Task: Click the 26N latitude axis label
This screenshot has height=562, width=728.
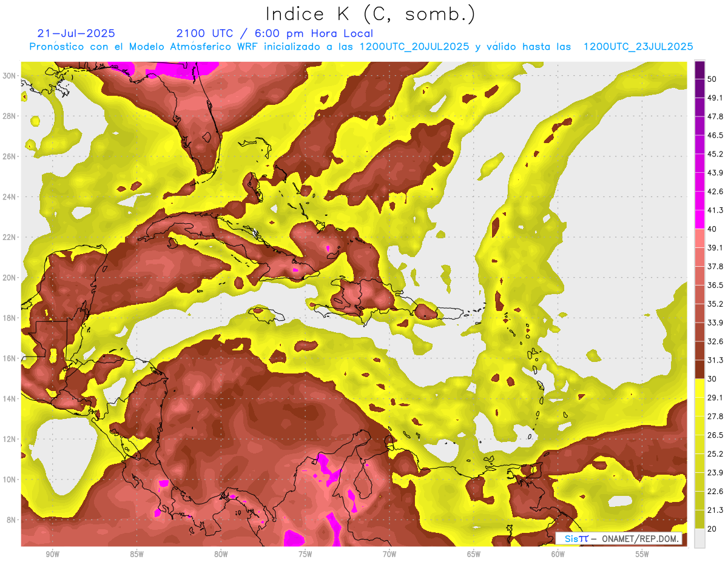Action: click(10, 156)
